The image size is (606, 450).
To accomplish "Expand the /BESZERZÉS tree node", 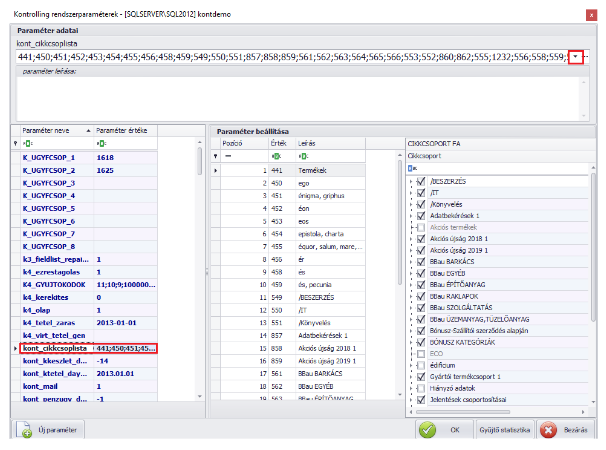I will coord(411,182).
